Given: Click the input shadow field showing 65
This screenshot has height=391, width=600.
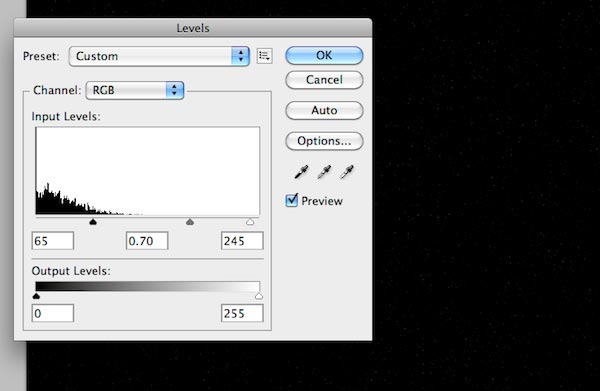Looking at the screenshot, I should pos(53,241).
